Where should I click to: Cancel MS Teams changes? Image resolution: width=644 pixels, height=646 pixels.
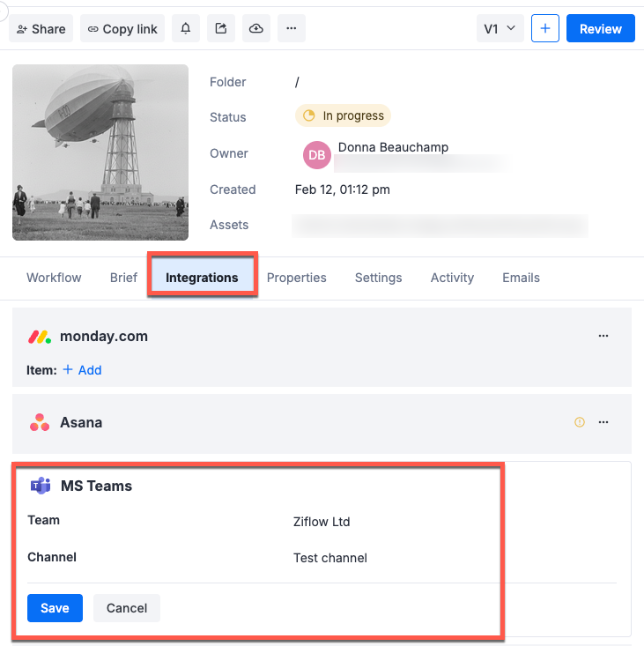tap(127, 608)
